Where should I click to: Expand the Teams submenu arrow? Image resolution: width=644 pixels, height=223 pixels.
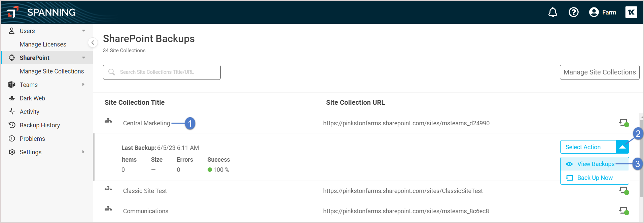click(x=83, y=85)
